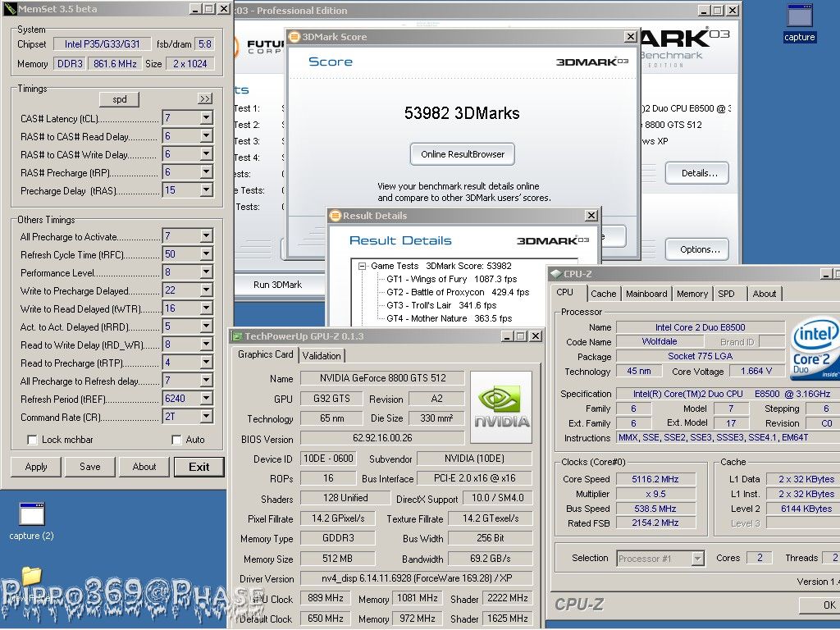Select the GT3 - Troll's Lair result row
840x630 pixels.
[441, 305]
